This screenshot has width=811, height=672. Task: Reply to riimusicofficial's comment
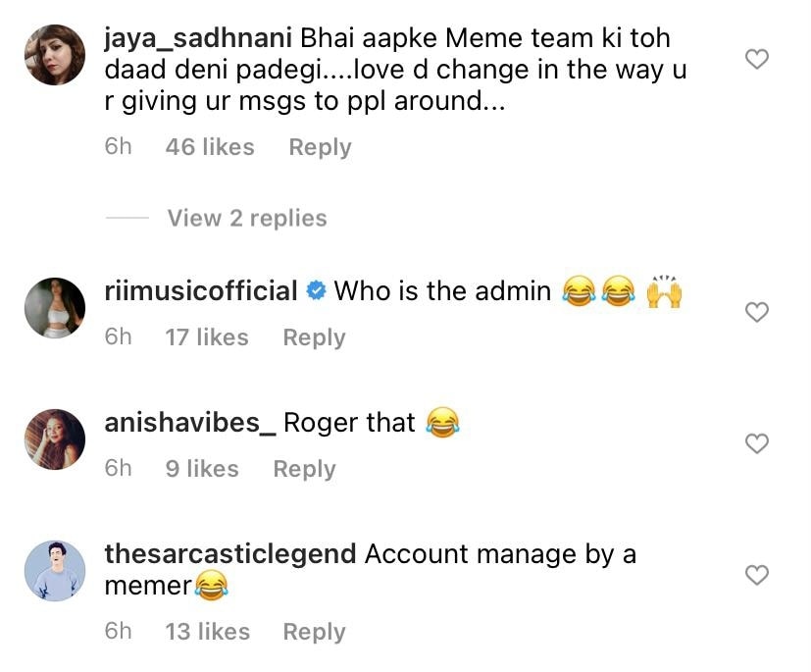click(314, 337)
